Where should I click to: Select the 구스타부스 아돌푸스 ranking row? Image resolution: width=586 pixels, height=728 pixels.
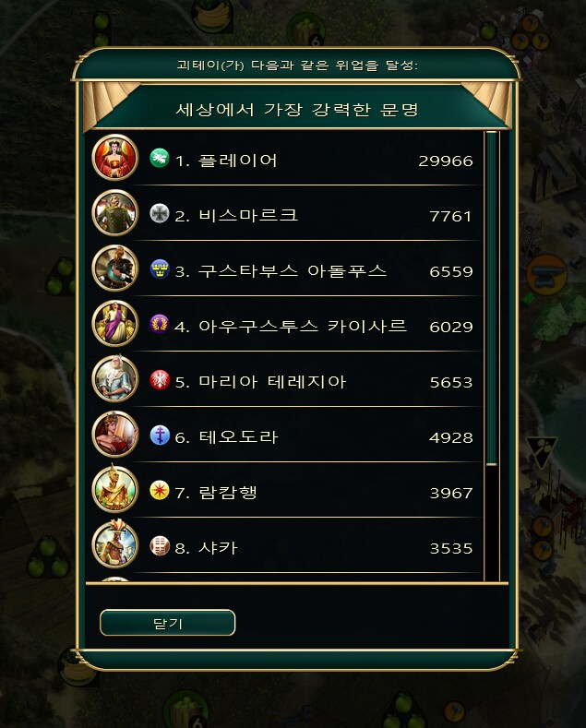[284, 269]
